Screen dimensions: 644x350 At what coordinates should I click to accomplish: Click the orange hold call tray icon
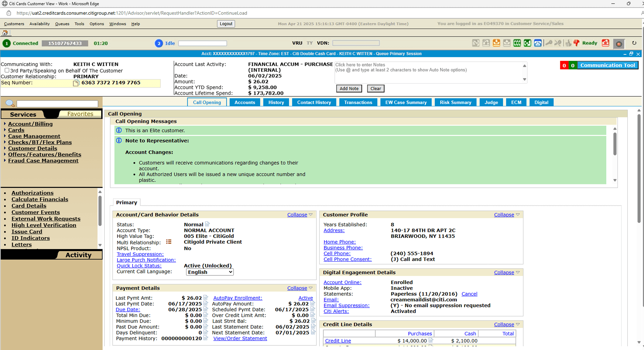pos(496,43)
